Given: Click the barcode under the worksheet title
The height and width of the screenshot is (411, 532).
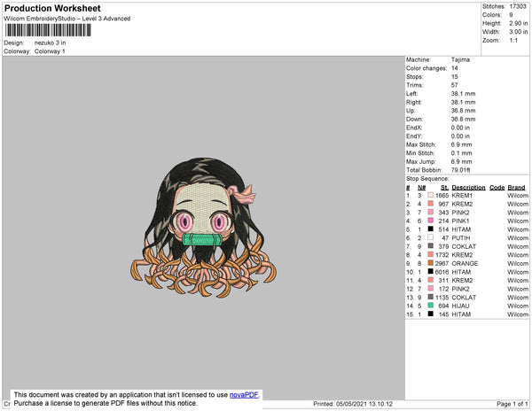Looking at the screenshot, I should pos(48,30).
